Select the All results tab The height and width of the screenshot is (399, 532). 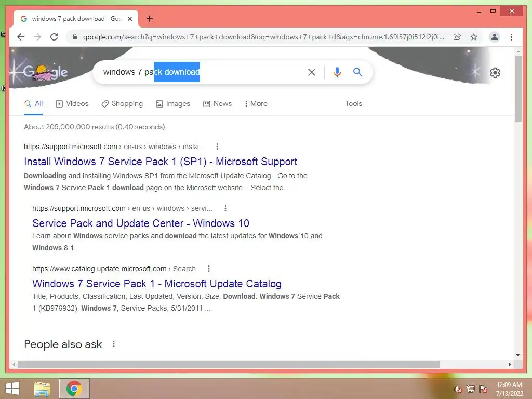pos(34,104)
